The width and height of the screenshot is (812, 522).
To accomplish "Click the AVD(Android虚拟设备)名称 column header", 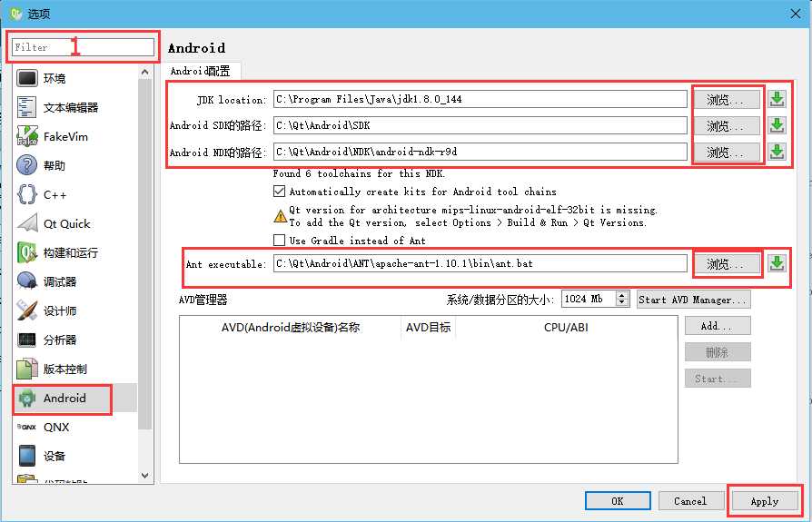I will point(291,328).
